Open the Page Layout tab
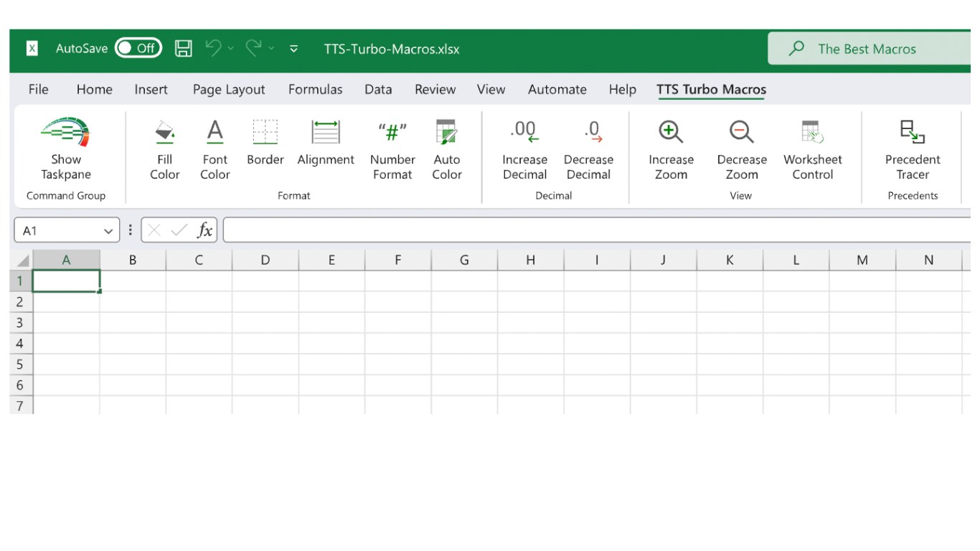980x551 pixels. (229, 90)
